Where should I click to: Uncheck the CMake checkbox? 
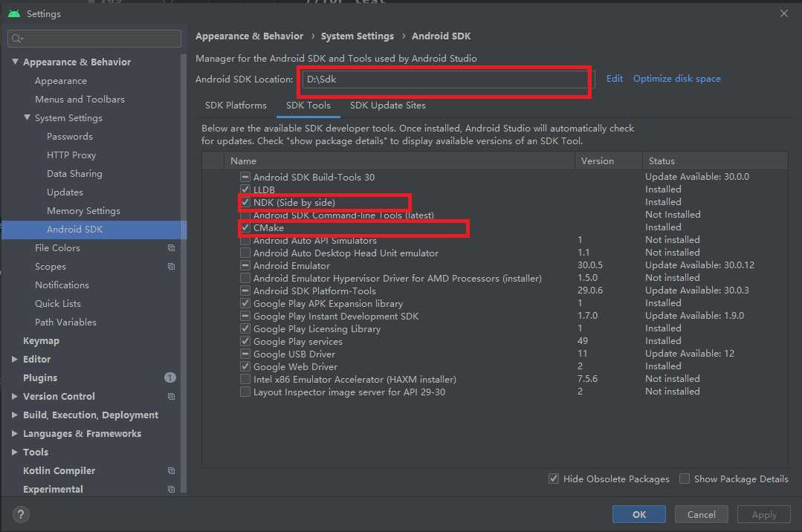pyautogui.click(x=245, y=227)
